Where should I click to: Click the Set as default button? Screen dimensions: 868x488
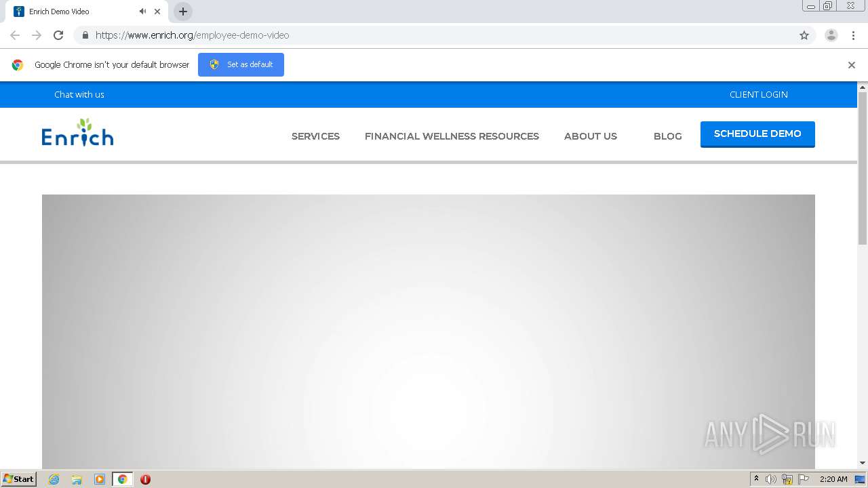pos(241,64)
